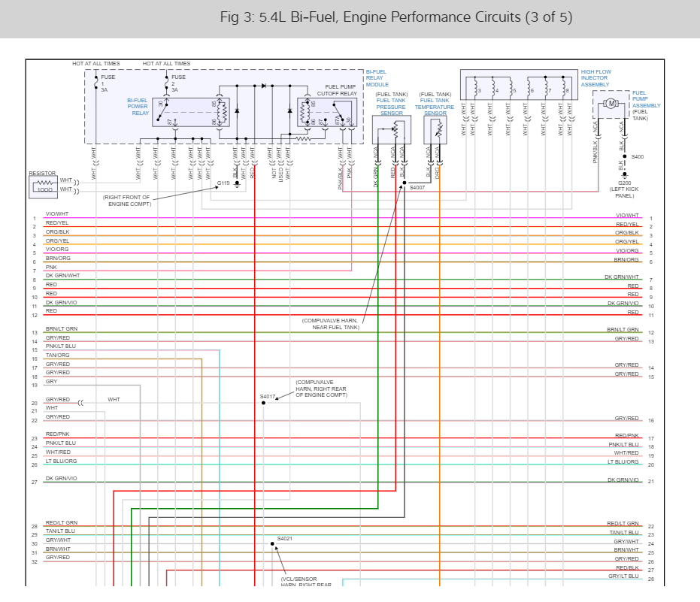
Task: Click the S4017 splice dot
Action: (x=263, y=403)
